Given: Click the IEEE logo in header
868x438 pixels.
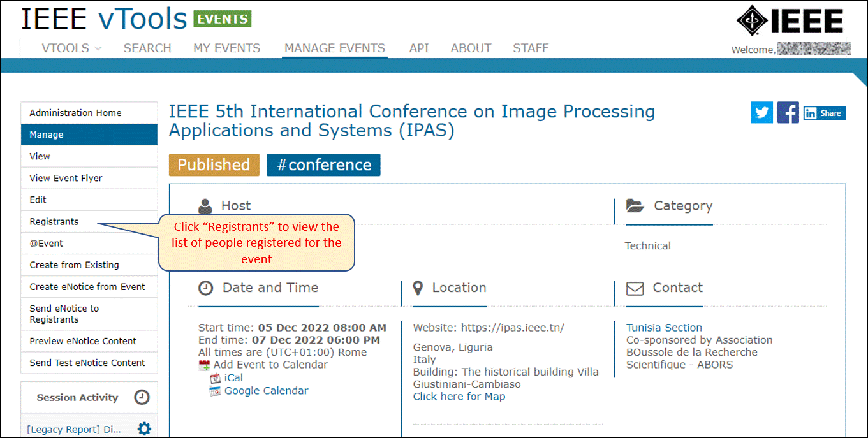Looking at the screenshot, I should [790, 22].
